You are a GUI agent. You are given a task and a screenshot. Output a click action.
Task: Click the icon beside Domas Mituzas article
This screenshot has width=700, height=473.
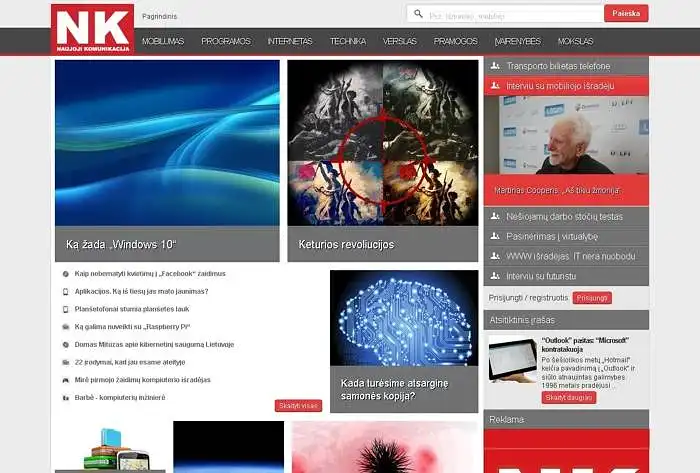click(66, 344)
